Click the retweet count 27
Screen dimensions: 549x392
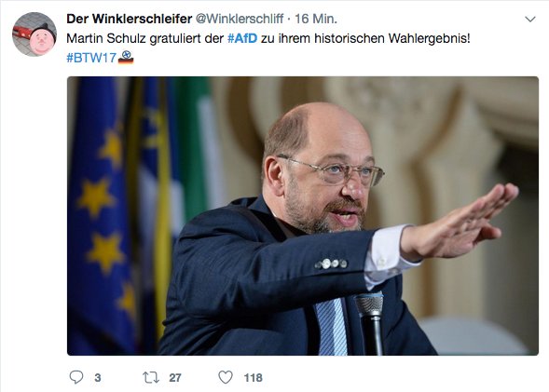[175, 378]
